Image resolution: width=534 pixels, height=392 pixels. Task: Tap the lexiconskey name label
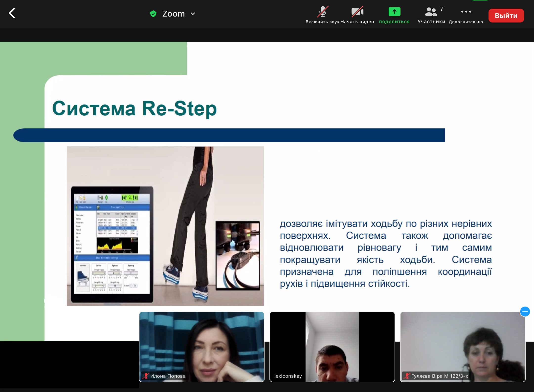coord(288,376)
